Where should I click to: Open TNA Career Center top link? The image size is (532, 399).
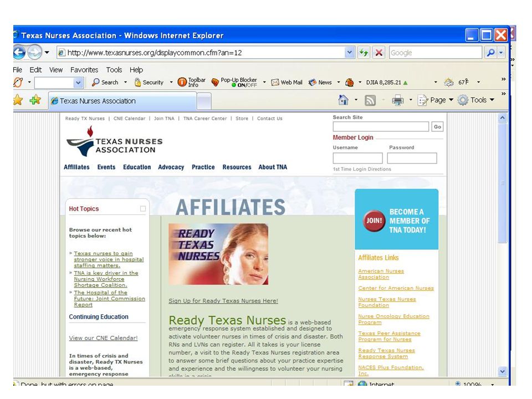click(x=205, y=119)
